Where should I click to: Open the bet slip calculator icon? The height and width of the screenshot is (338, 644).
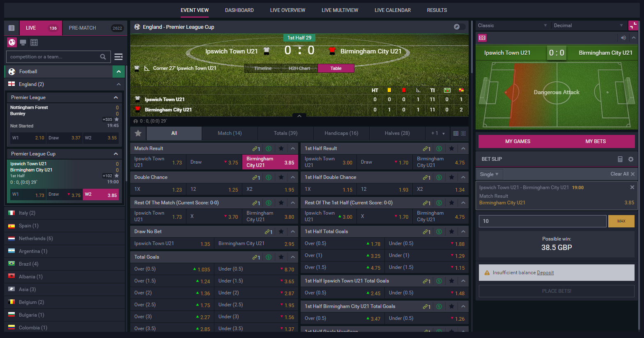620,159
